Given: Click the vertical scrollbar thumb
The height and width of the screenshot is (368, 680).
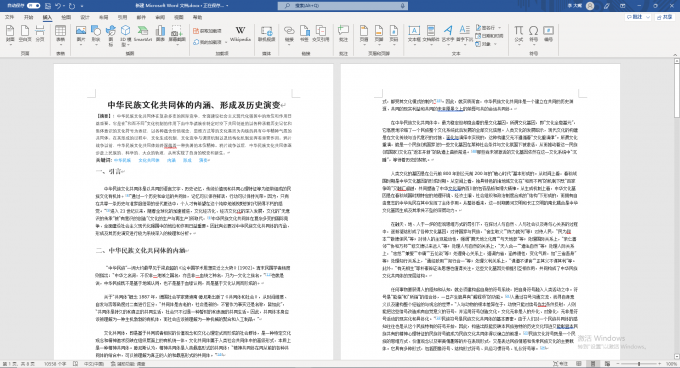Looking at the screenshot, I should tap(677, 91).
